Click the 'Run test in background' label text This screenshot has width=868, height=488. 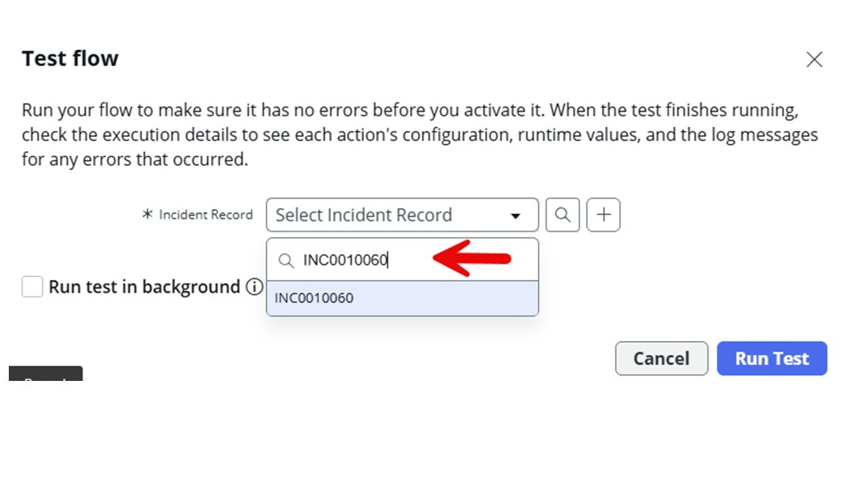pos(144,287)
